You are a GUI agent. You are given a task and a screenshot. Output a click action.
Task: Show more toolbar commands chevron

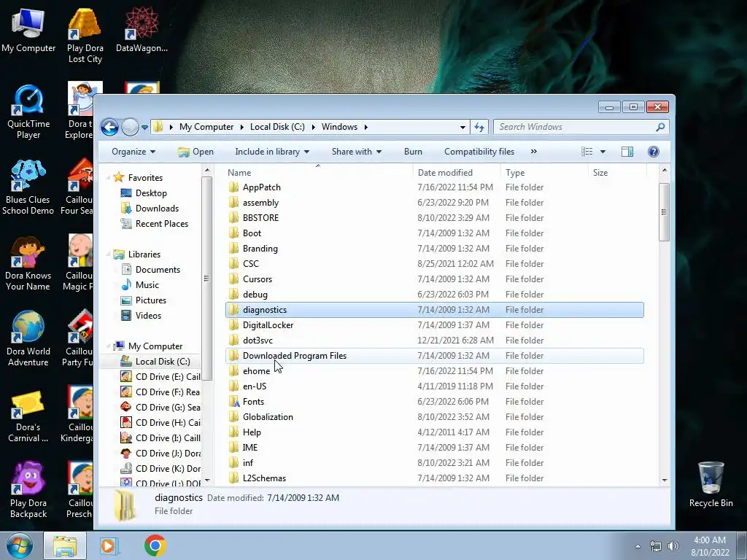pyautogui.click(x=533, y=152)
